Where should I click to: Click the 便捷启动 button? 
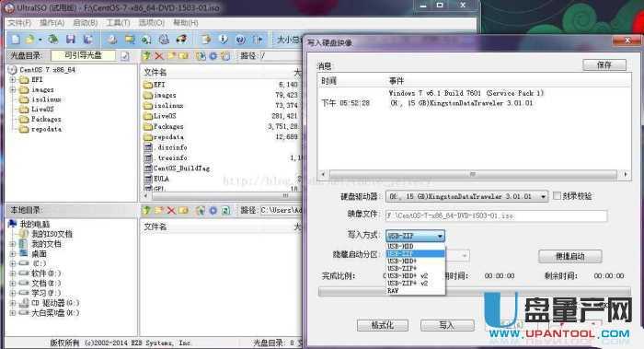tap(570, 256)
